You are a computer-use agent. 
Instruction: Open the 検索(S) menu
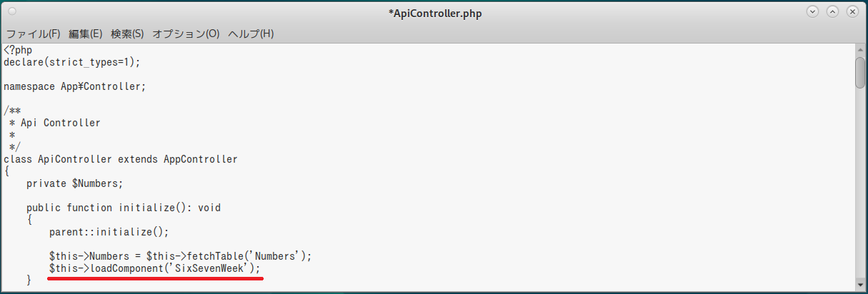tap(127, 34)
